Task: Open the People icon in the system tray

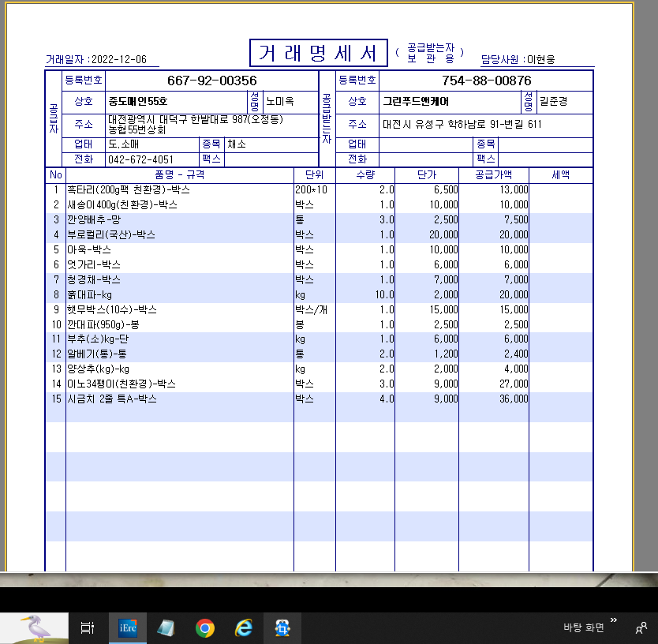Action: (641, 628)
